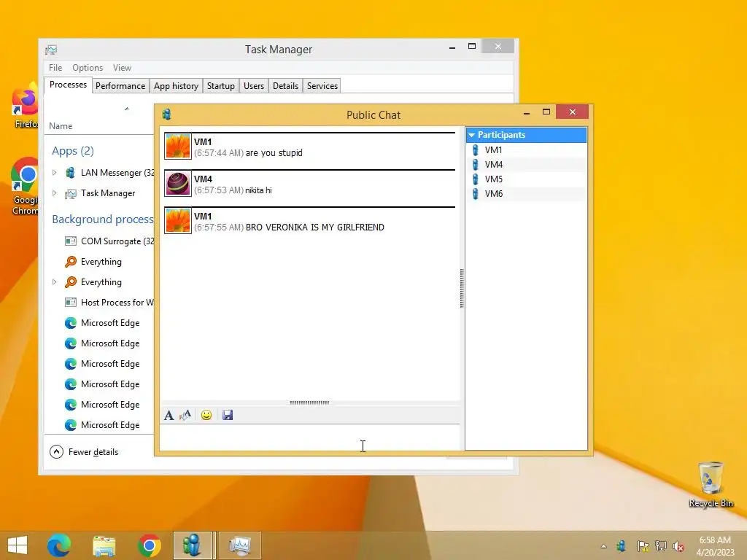Expand the second Everything process row
The image size is (747, 560).
click(x=54, y=282)
